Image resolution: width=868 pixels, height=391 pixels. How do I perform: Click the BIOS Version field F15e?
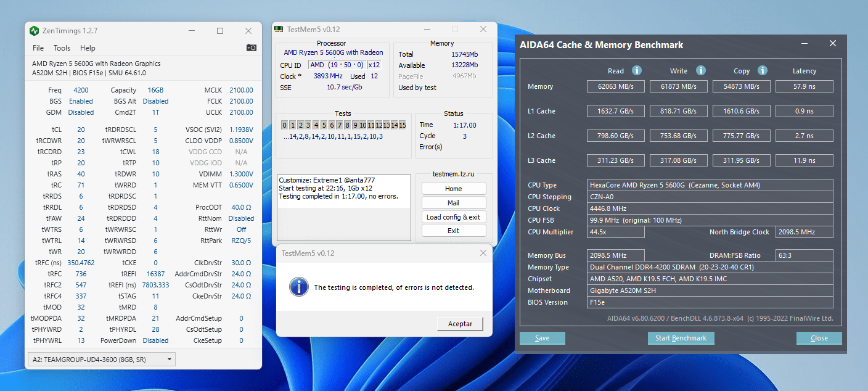pos(710,302)
